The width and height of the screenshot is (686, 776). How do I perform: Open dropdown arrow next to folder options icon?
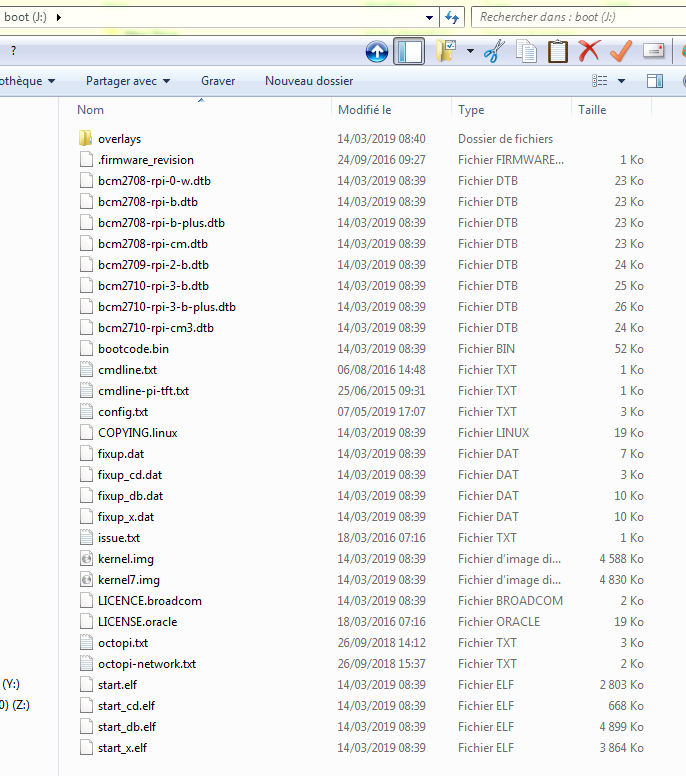pos(470,51)
